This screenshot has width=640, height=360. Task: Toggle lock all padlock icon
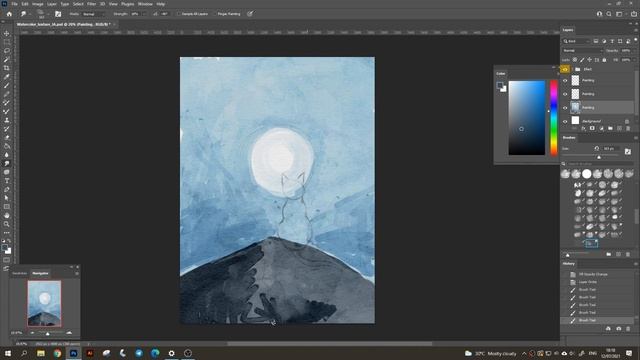coord(604,60)
